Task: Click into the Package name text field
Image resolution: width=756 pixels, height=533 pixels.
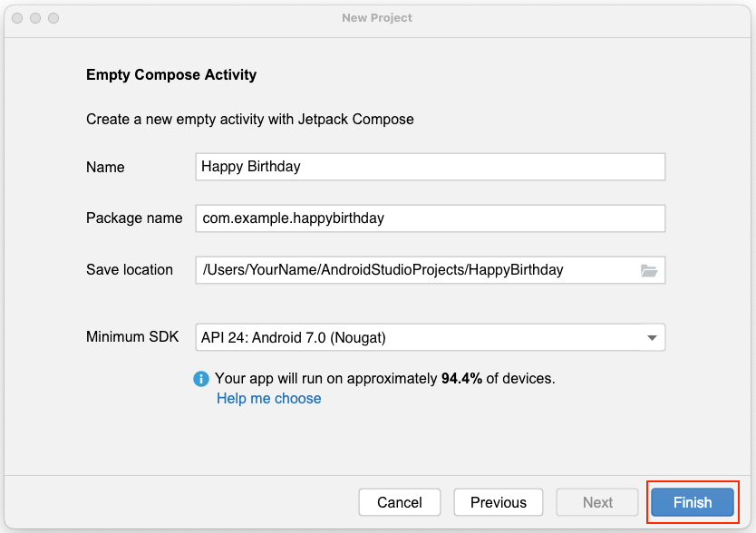Action: click(430, 218)
